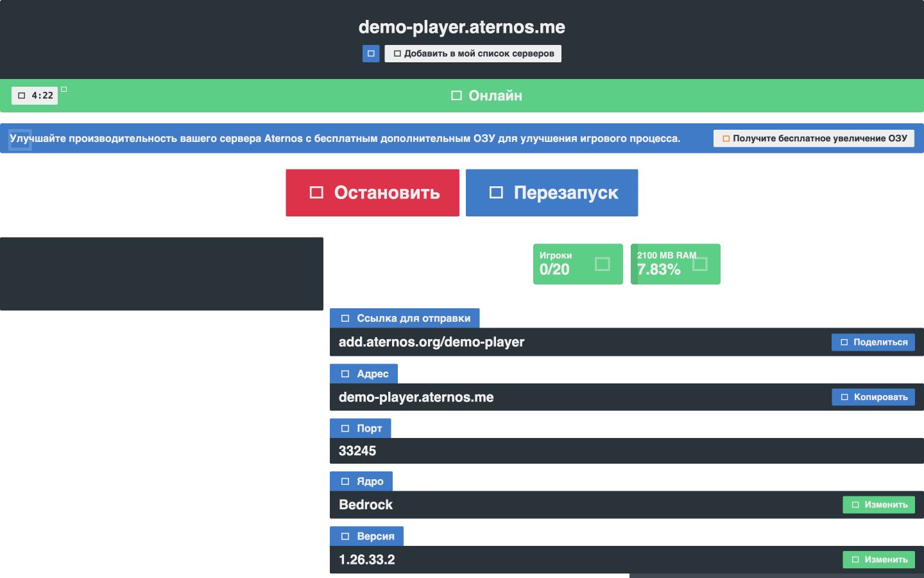Click the icon in the 2100 MB RAM card
Viewport: 924px width, 578px height.
[x=700, y=264]
